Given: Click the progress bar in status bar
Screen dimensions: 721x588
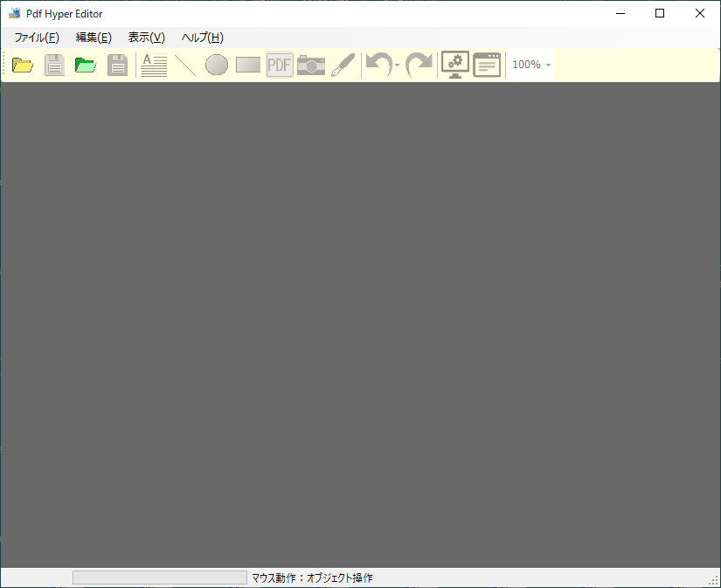Looking at the screenshot, I should [x=160, y=578].
